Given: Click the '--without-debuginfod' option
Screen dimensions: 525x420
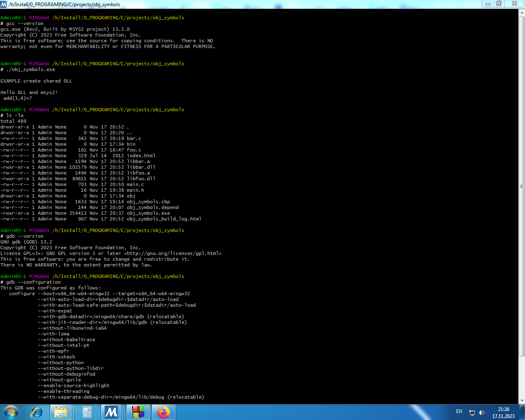Looking at the screenshot, I should [66, 374].
